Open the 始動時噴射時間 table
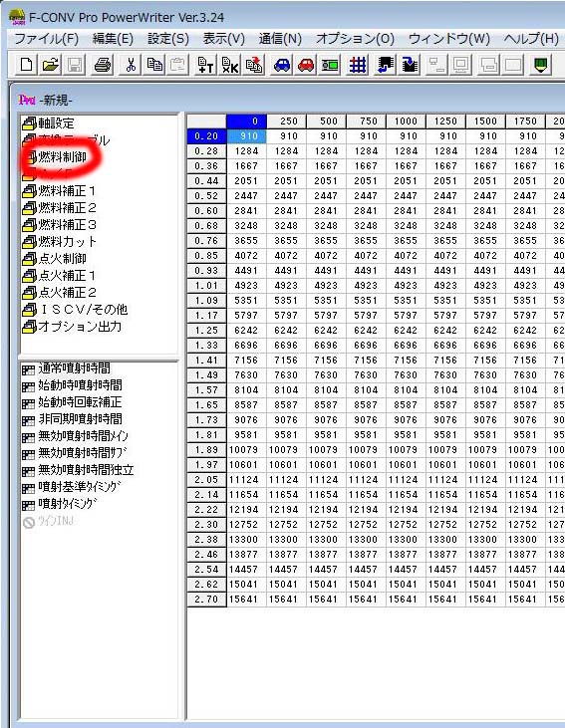Image resolution: width=565 pixels, height=728 pixels. (72, 385)
